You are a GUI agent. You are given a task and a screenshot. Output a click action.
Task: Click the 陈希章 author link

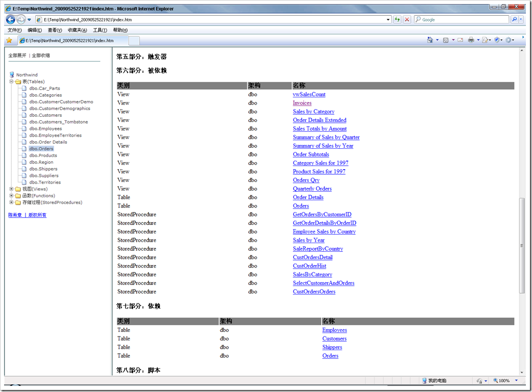coord(15,215)
